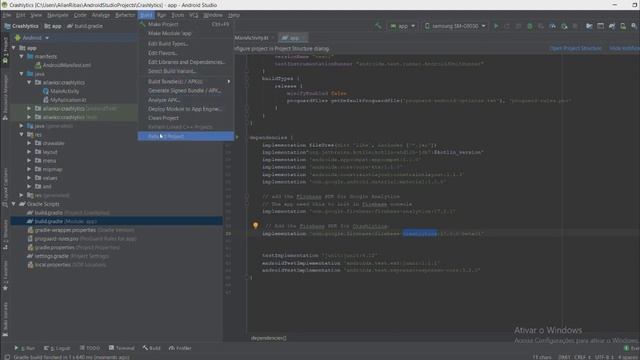640x360 pixels.
Task: Click the MyApplication.kt file icon
Action: click(x=46, y=100)
